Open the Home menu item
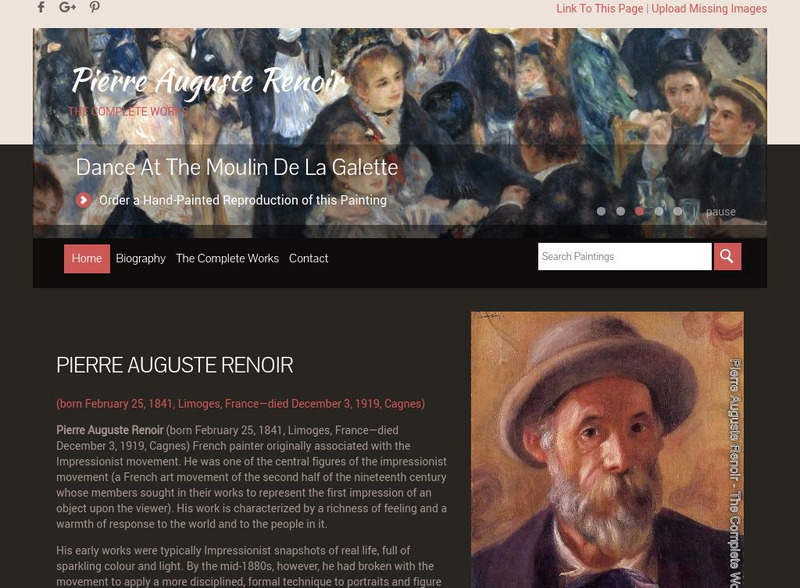Screen dimensions: 800x588 pyautogui.click(x=87, y=259)
